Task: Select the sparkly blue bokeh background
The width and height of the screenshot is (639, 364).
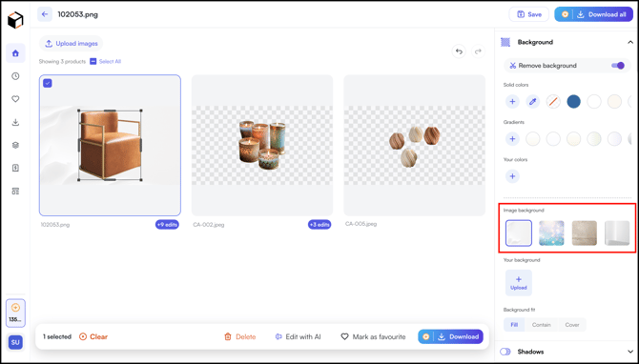Action: tap(551, 233)
